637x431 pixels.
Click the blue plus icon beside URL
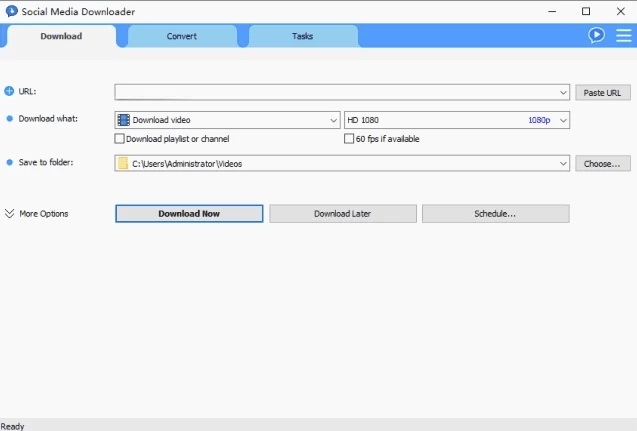pyautogui.click(x=10, y=92)
